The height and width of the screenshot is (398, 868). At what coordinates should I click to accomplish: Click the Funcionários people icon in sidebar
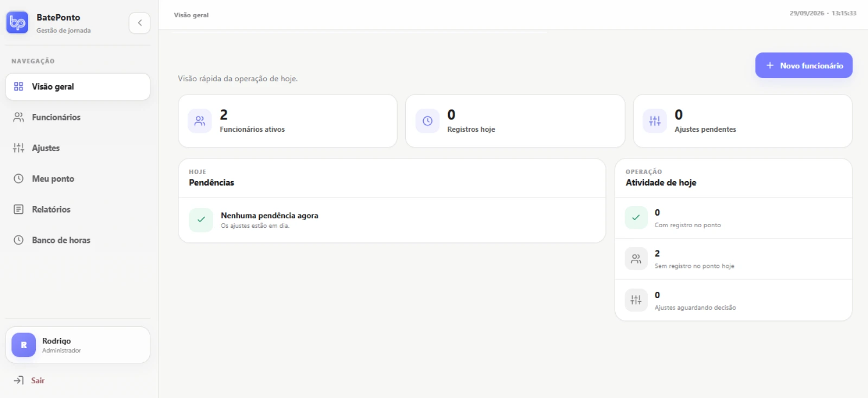18,117
